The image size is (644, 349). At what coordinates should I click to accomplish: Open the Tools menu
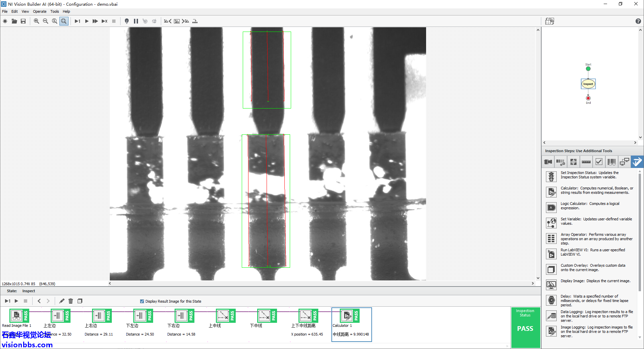click(x=54, y=11)
